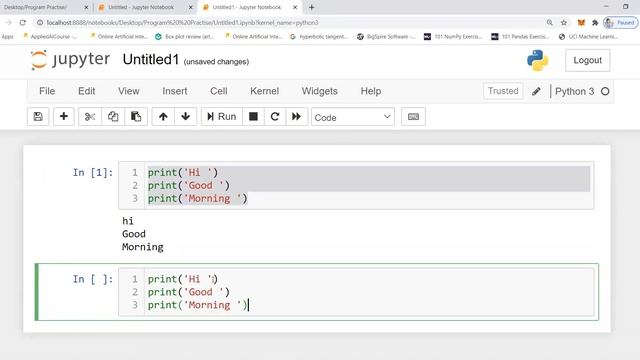Open BigSpire Software bookmark
The image size is (640, 360).
click(386, 37)
